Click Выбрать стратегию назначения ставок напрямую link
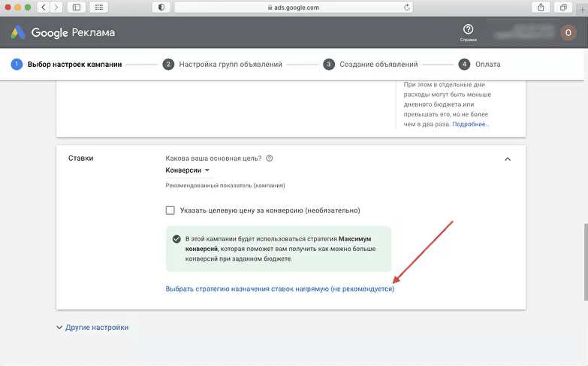 [280, 289]
